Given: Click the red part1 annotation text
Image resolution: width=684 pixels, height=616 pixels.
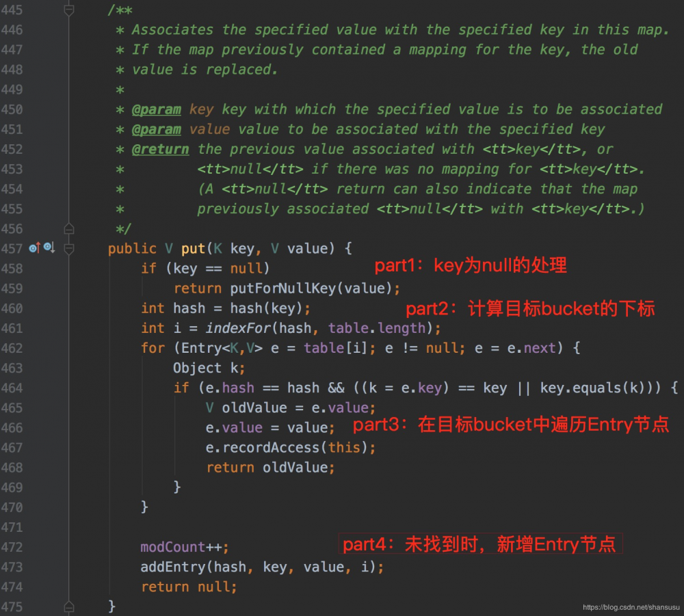Looking at the screenshot, I should click(470, 266).
